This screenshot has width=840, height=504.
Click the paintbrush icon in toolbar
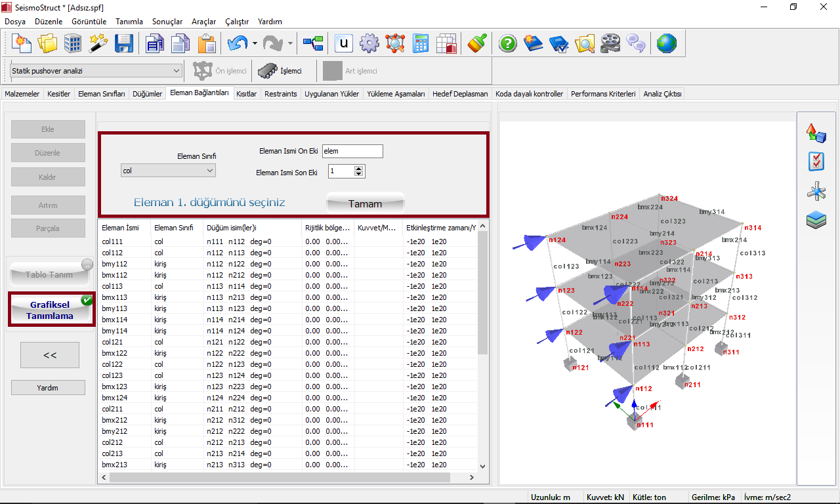click(476, 44)
